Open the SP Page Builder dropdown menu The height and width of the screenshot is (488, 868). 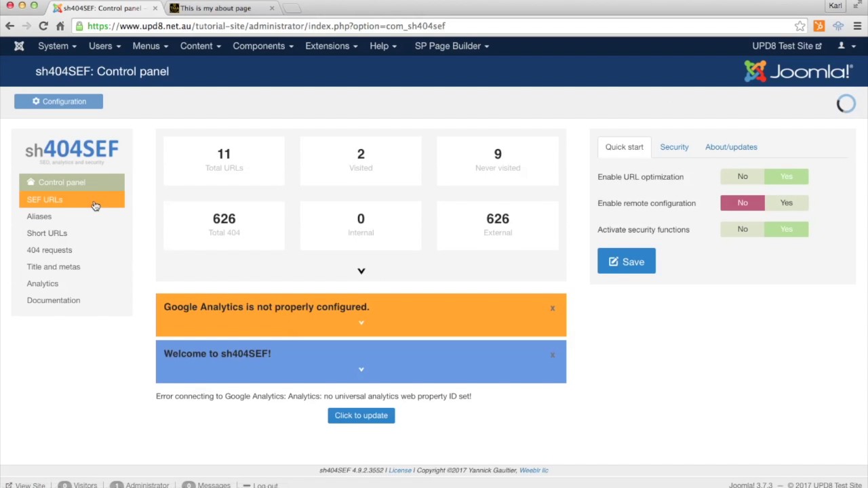pos(452,46)
